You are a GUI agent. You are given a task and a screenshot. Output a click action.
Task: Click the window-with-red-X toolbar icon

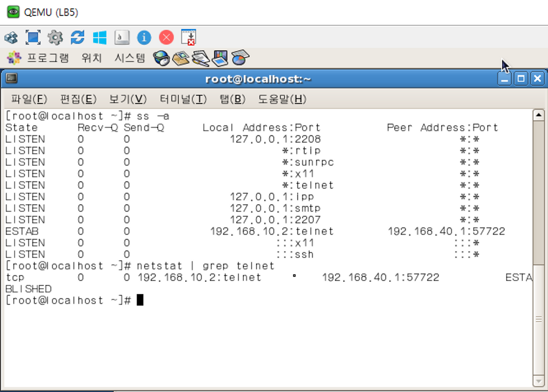189,37
